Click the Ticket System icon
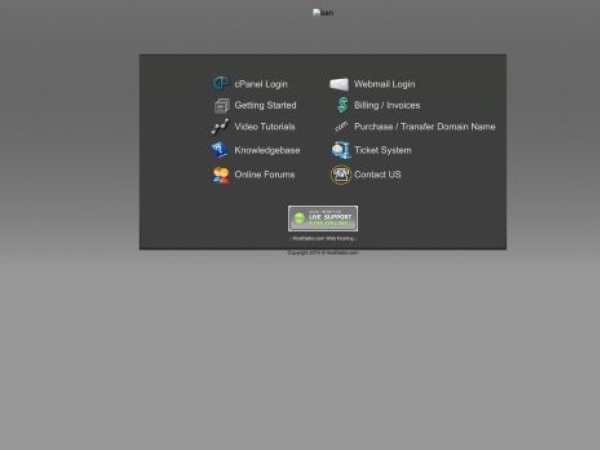 click(x=341, y=150)
